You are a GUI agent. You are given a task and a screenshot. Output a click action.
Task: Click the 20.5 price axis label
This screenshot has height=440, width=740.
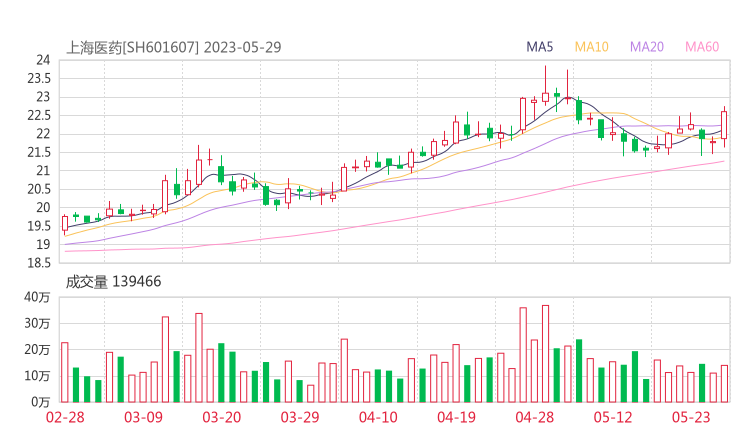[39, 189]
